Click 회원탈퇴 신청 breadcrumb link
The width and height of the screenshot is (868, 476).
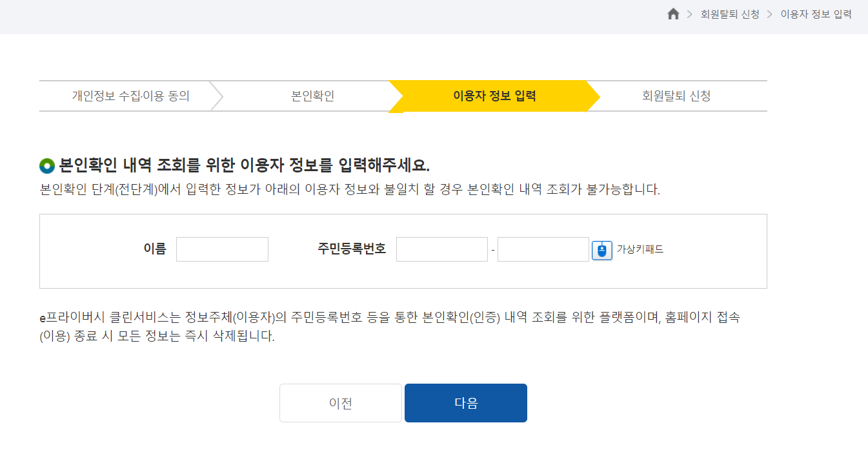click(730, 14)
